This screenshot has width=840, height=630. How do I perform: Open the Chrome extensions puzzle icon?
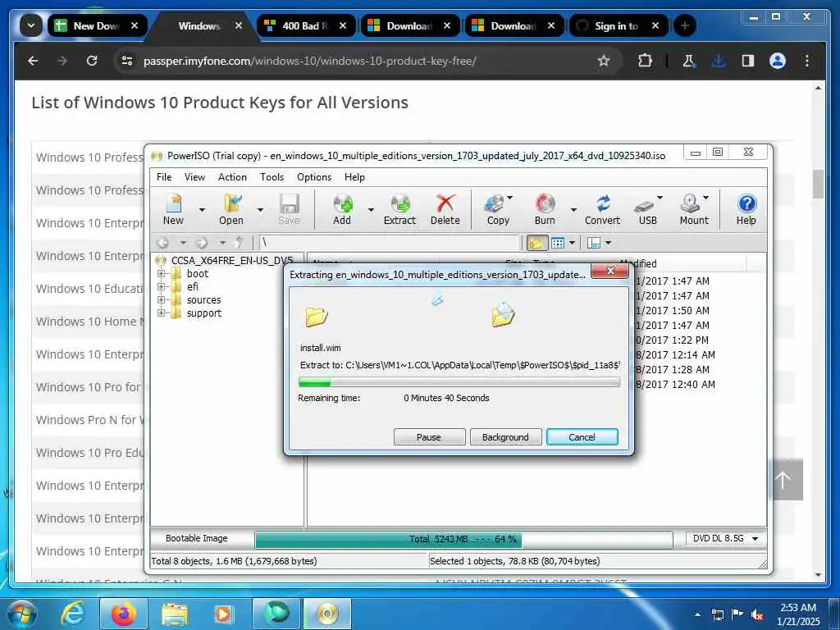(645, 61)
